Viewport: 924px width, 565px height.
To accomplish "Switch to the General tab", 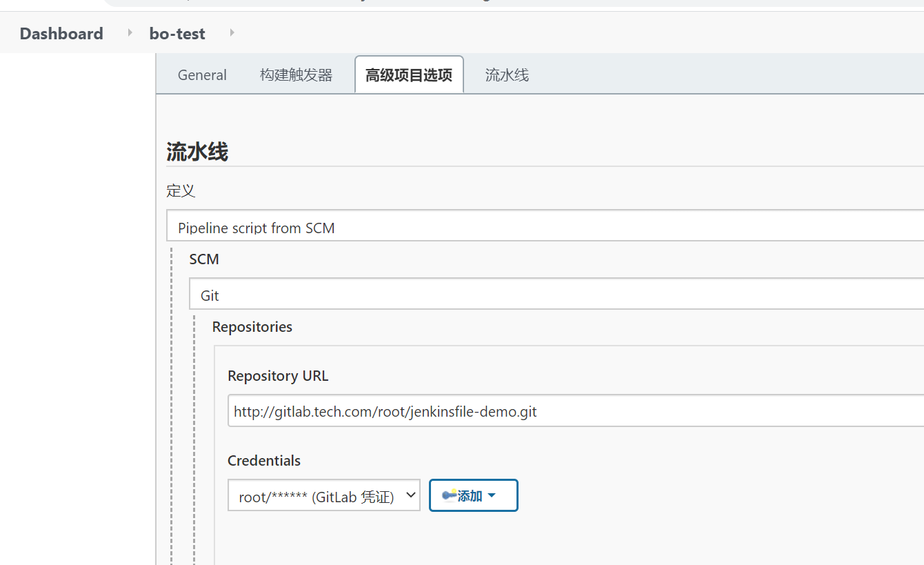I will tap(202, 75).
